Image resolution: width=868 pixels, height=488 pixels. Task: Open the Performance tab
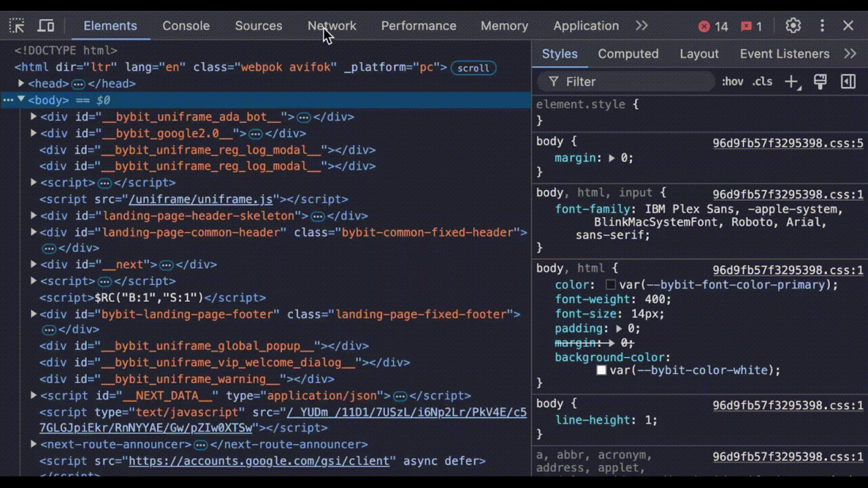click(419, 25)
